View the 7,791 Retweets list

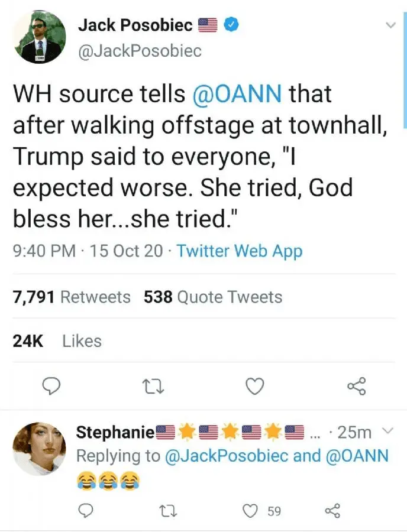coord(72,297)
